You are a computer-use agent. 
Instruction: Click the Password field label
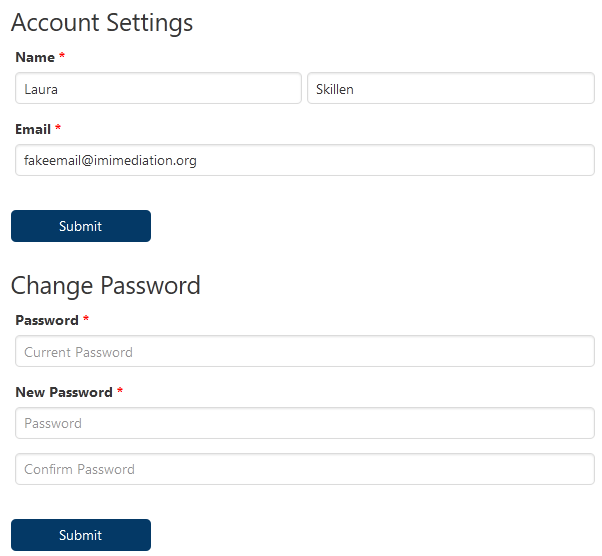click(47, 320)
